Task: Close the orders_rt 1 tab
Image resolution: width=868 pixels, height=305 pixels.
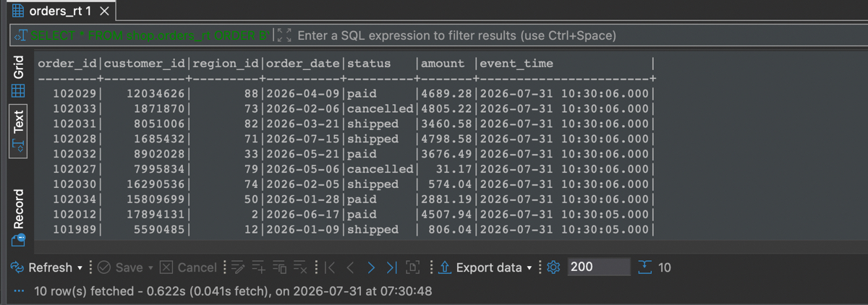Action: click(x=105, y=12)
